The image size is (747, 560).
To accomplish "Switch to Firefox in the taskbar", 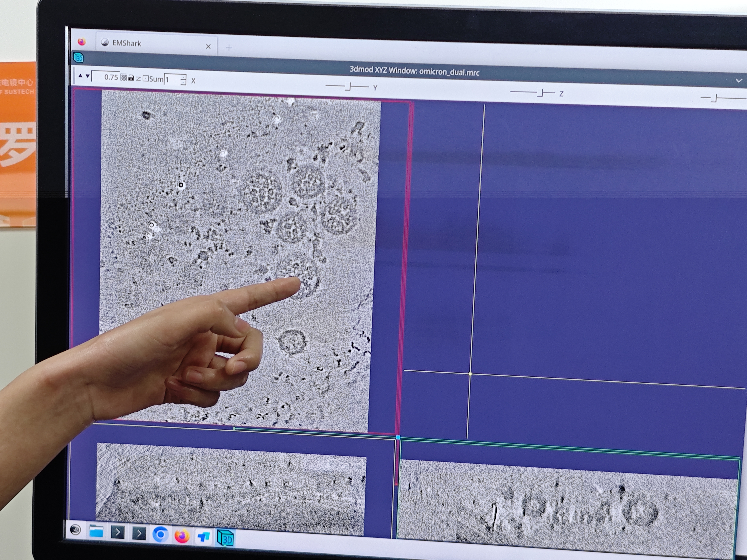I will [182, 536].
